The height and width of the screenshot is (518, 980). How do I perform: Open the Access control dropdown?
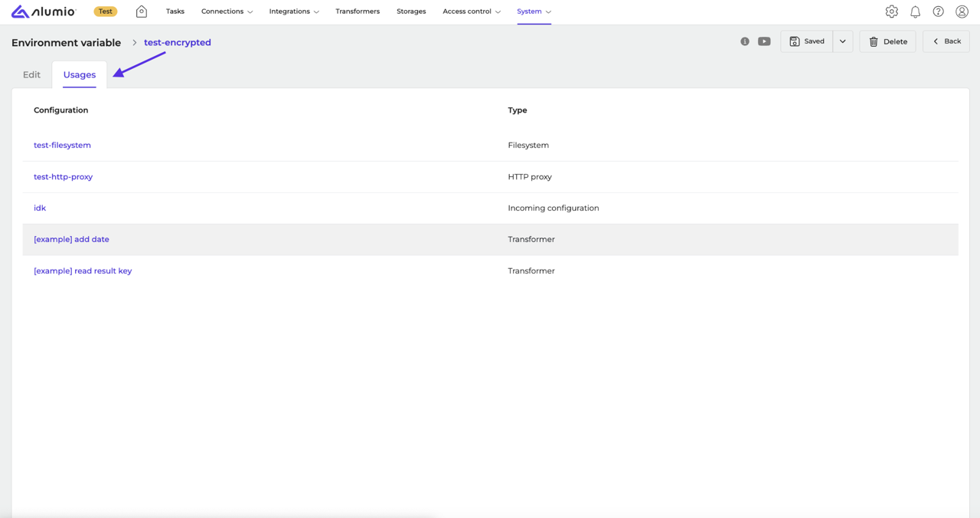(x=472, y=11)
